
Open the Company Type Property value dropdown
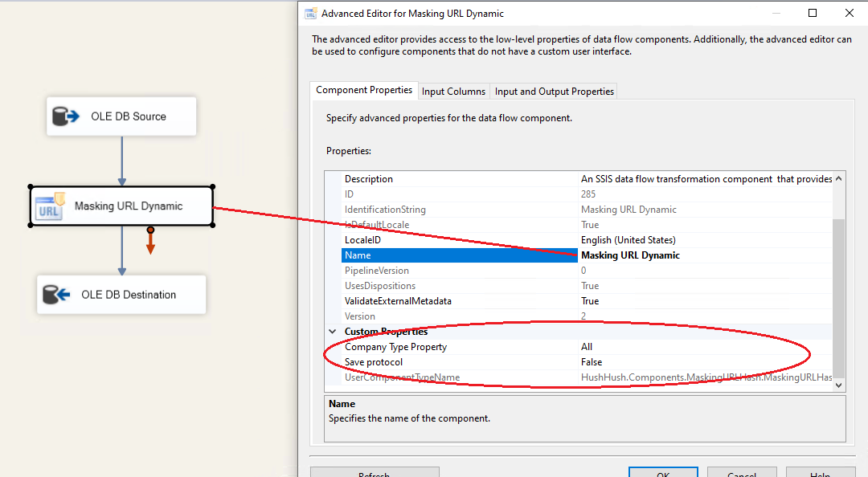(703, 347)
